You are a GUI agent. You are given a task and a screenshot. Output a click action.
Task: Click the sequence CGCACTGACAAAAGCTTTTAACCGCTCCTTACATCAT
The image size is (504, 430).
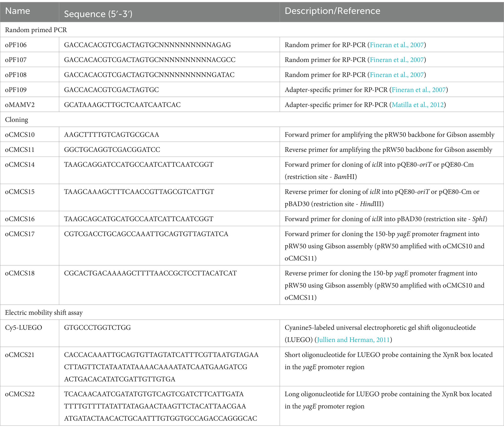(x=150, y=273)
